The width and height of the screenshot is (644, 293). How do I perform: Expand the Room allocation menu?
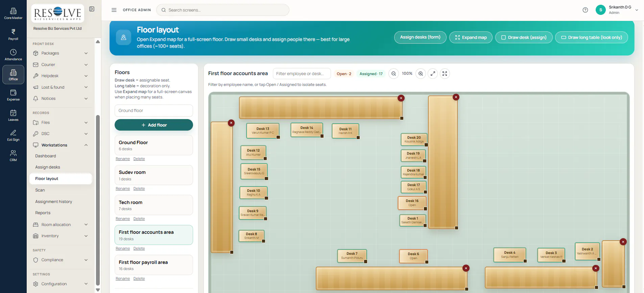tap(61, 225)
